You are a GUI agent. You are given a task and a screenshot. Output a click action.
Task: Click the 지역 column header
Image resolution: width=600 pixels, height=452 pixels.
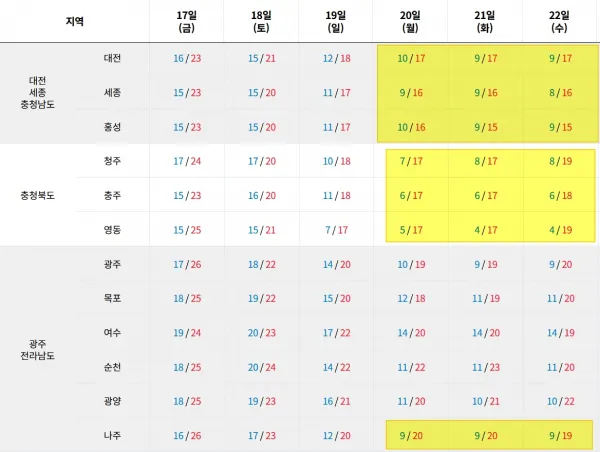point(74,21)
